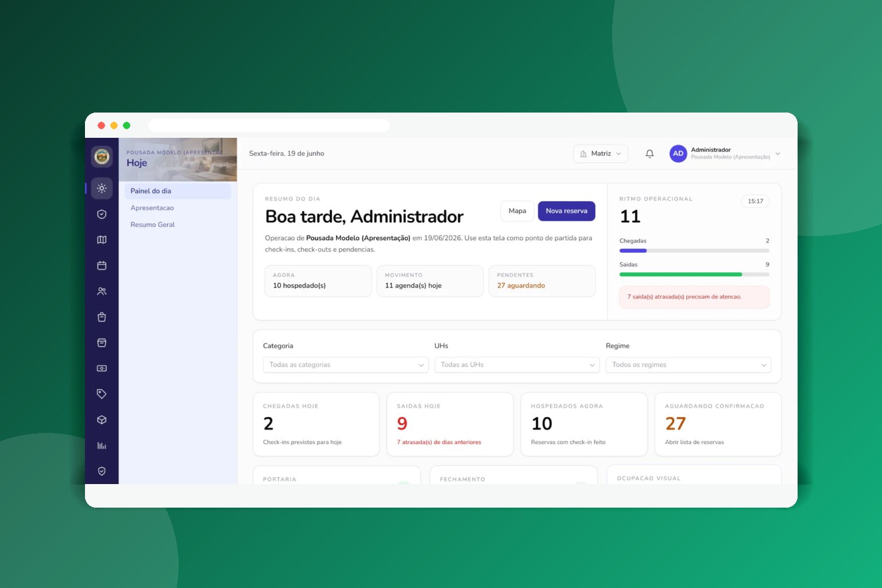Click the AD user avatar
The height and width of the screenshot is (588, 882).
pyautogui.click(x=678, y=153)
